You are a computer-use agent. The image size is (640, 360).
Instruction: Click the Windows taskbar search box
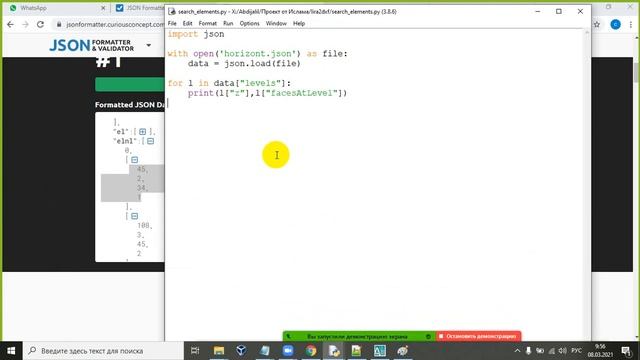click(x=103, y=351)
